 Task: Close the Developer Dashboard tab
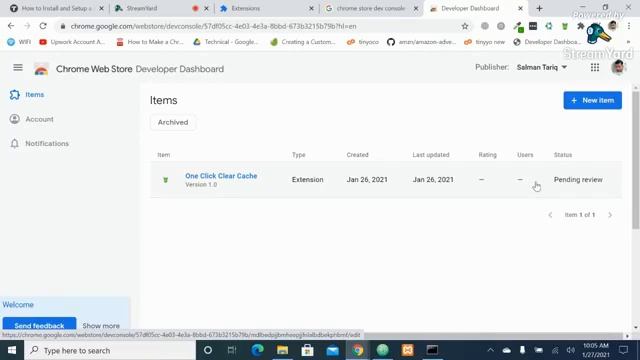520,8
